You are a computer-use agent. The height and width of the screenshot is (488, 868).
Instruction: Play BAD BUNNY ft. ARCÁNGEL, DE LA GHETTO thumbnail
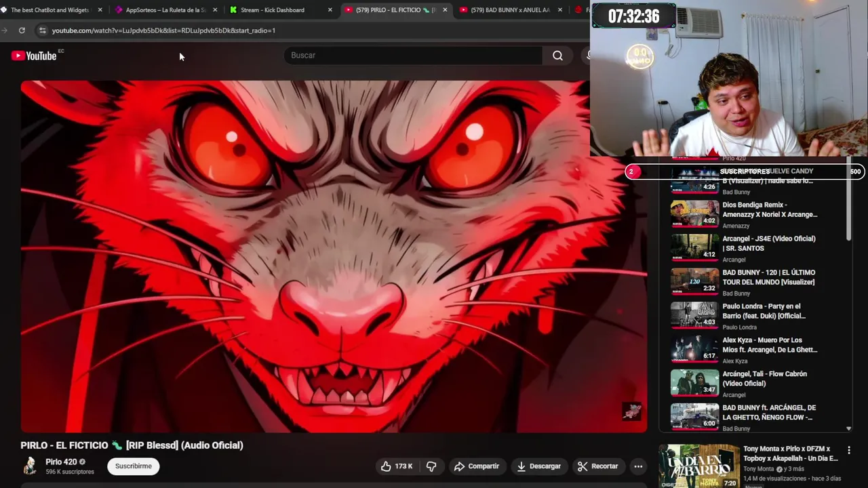[694, 416]
